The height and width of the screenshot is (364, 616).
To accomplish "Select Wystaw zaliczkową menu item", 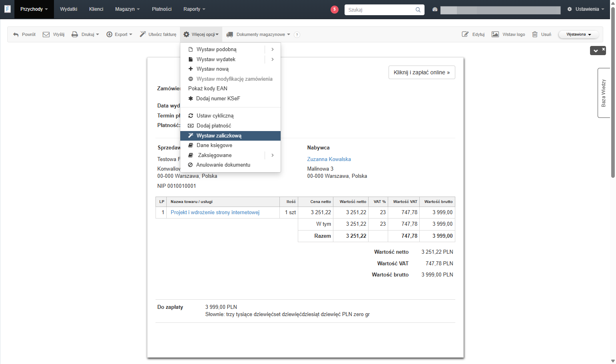I will pos(230,135).
